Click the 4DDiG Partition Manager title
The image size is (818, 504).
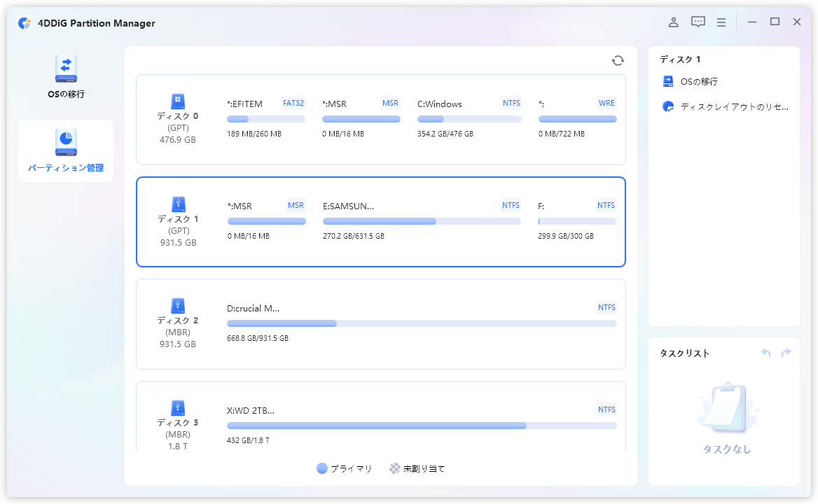point(97,23)
